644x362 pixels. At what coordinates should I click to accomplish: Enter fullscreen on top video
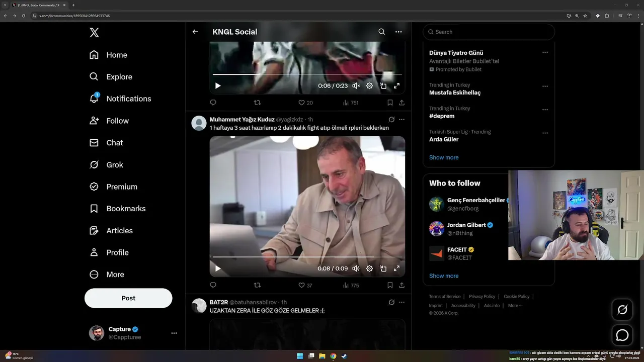[396, 86]
